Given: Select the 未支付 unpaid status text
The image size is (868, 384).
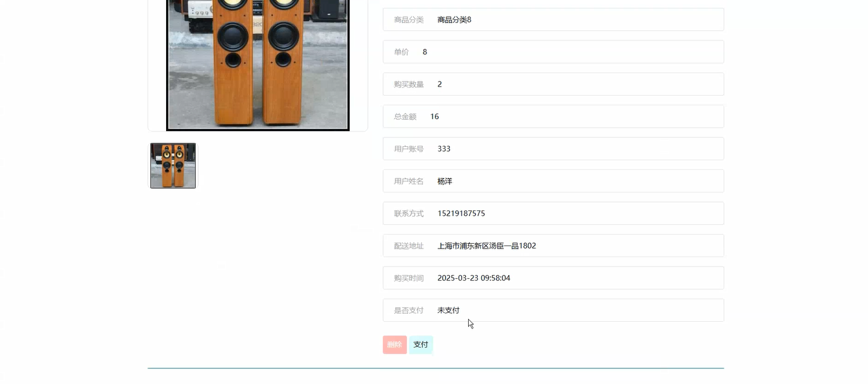Looking at the screenshot, I should point(448,310).
